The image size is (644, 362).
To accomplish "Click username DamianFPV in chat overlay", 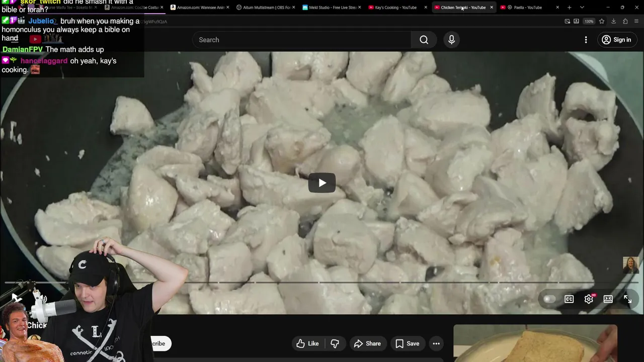I will [x=23, y=49].
